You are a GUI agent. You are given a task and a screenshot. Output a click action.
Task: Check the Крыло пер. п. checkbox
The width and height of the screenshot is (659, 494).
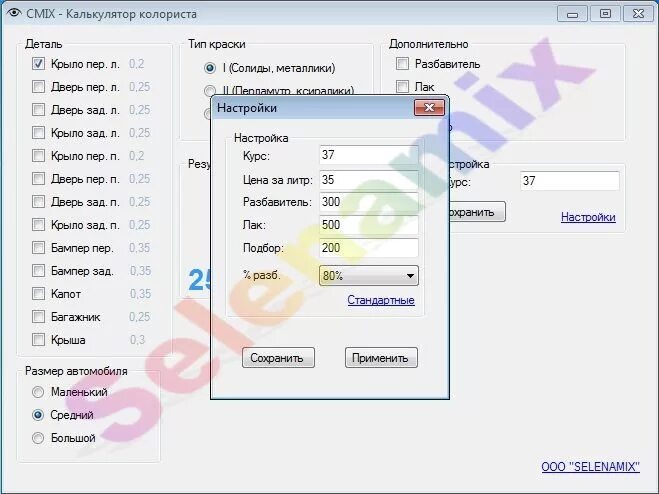click(38, 156)
